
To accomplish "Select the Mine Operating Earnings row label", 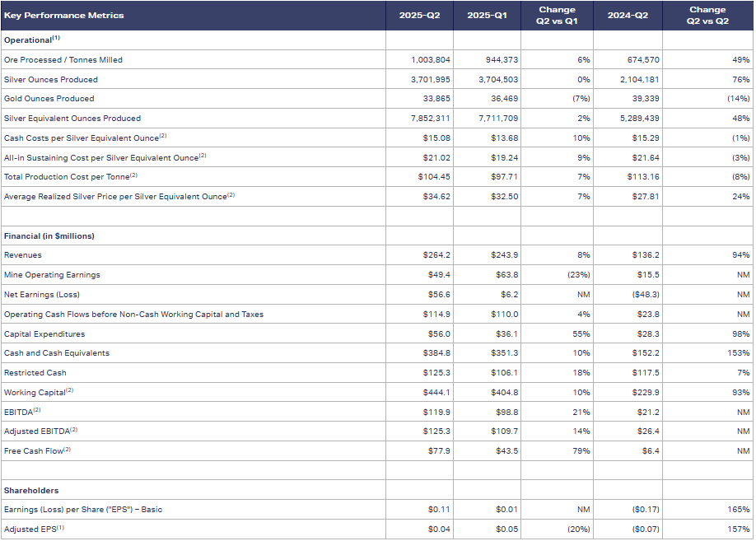I will pos(52,275).
